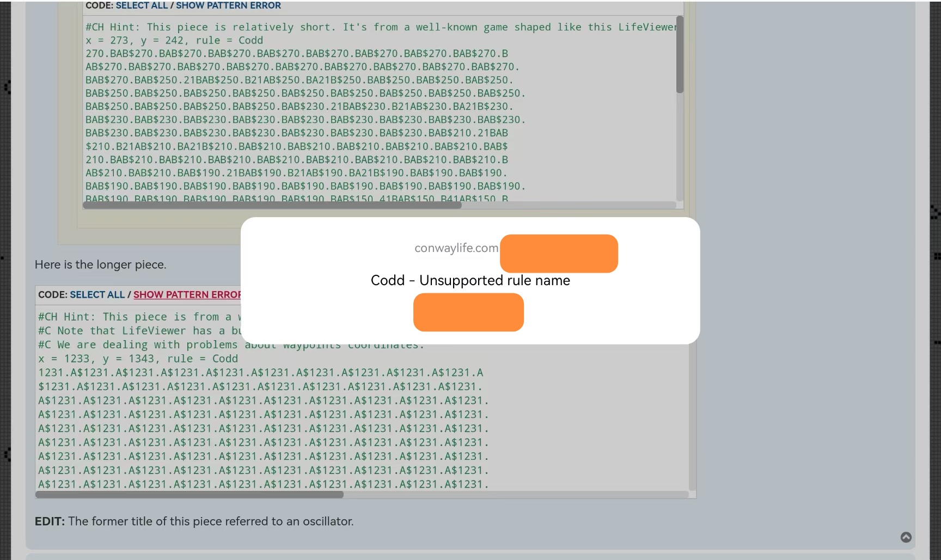This screenshot has width=941, height=560.
Task: Click the text 'Here is the longer piece.'
Action: [x=101, y=264]
